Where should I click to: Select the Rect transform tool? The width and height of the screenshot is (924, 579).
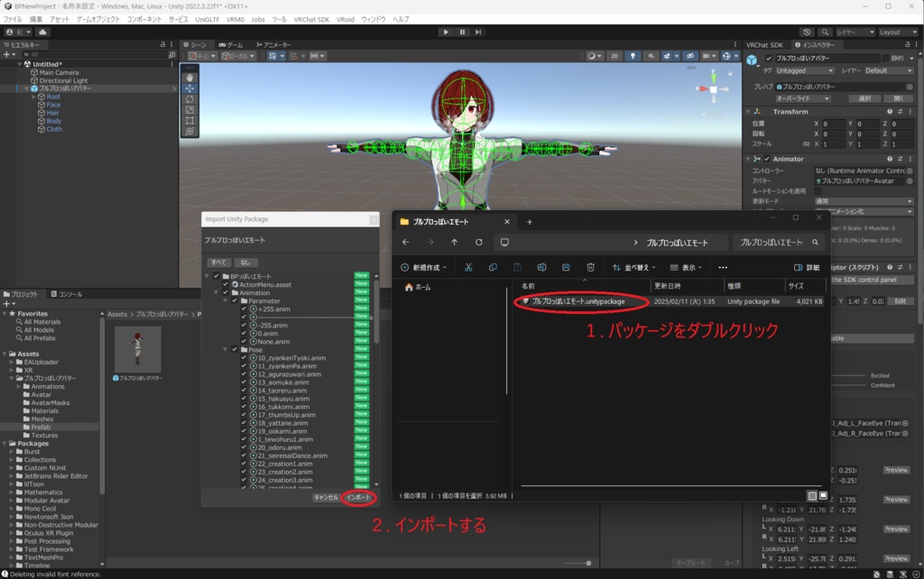point(190,119)
